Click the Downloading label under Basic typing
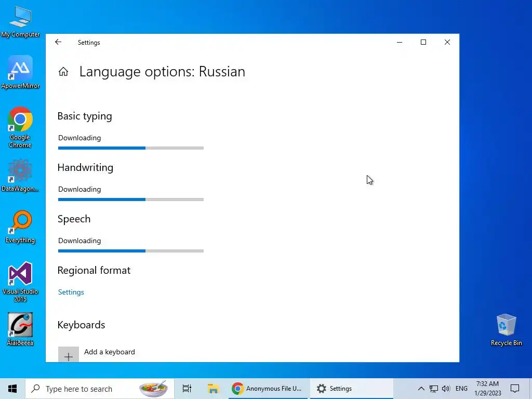 79,138
